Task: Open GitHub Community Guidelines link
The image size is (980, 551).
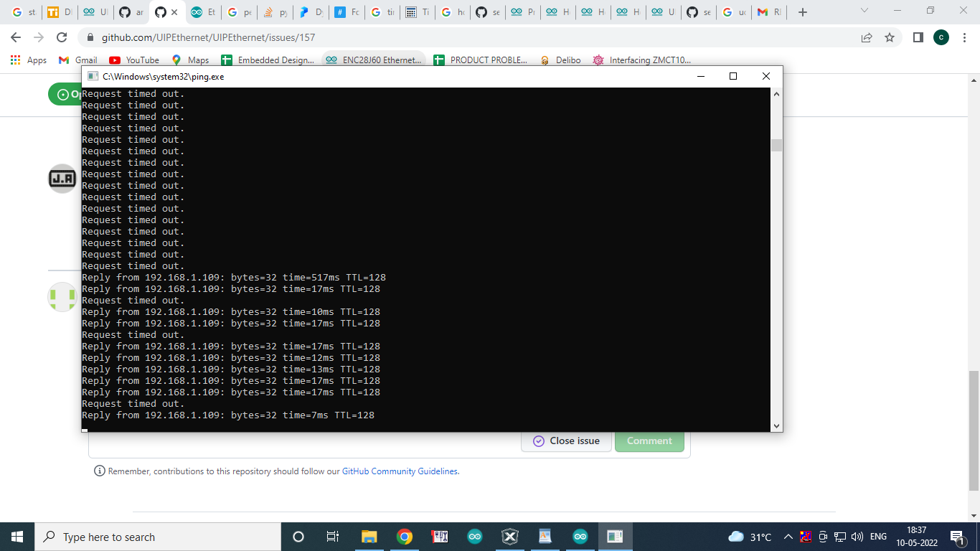Action: click(x=400, y=471)
